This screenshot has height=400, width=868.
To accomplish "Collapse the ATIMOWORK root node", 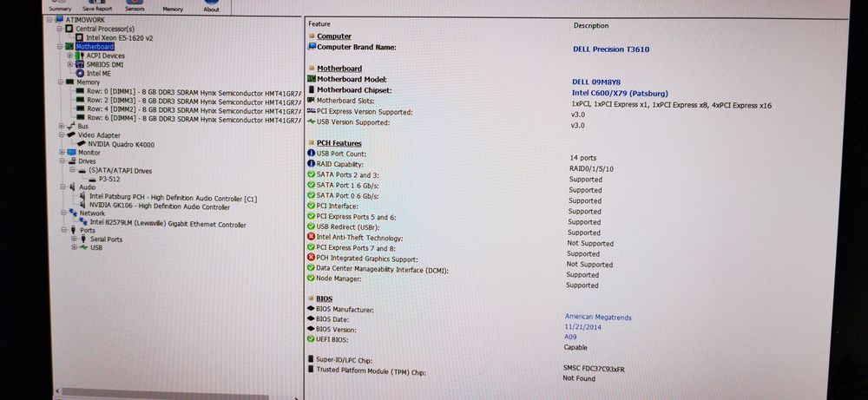I will [49, 20].
